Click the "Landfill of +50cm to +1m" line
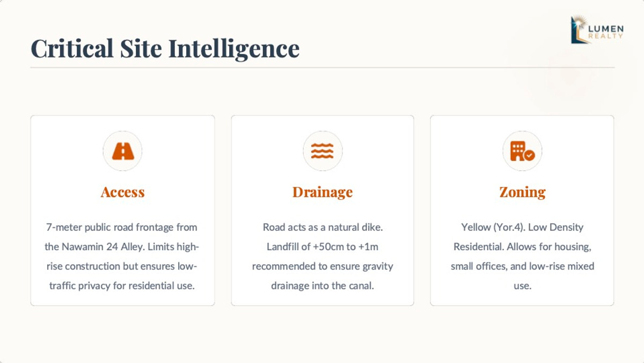 [323, 247]
